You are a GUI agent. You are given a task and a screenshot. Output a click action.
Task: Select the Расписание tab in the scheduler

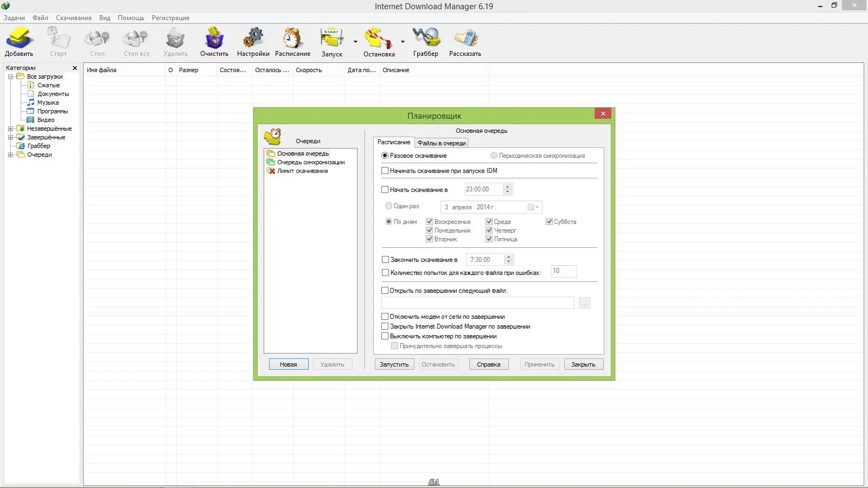(394, 142)
